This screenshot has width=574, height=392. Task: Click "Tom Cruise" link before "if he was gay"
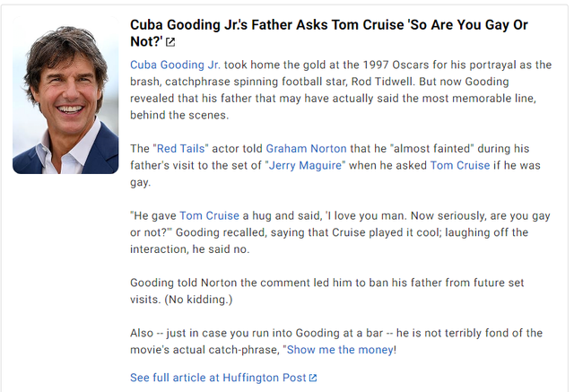[460, 165]
